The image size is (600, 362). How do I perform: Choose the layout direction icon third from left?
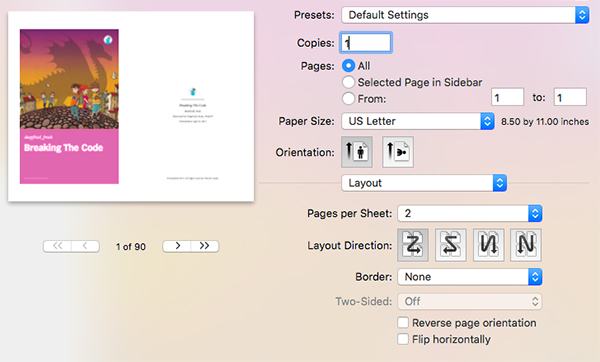pyautogui.click(x=488, y=245)
